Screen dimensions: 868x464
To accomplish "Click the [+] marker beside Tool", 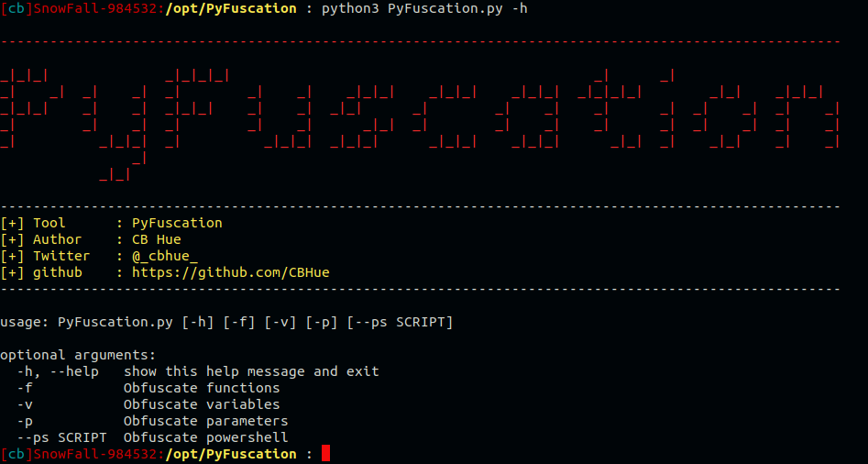I will point(12,223).
